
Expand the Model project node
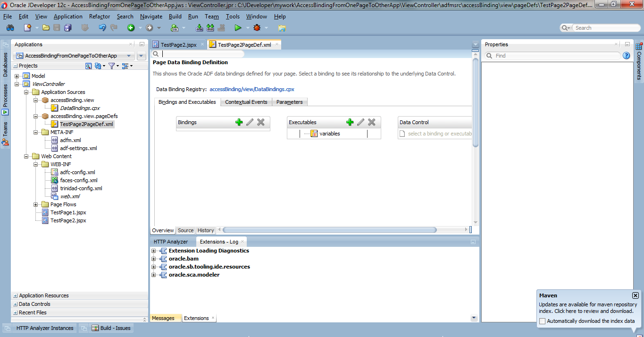(x=16, y=76)
